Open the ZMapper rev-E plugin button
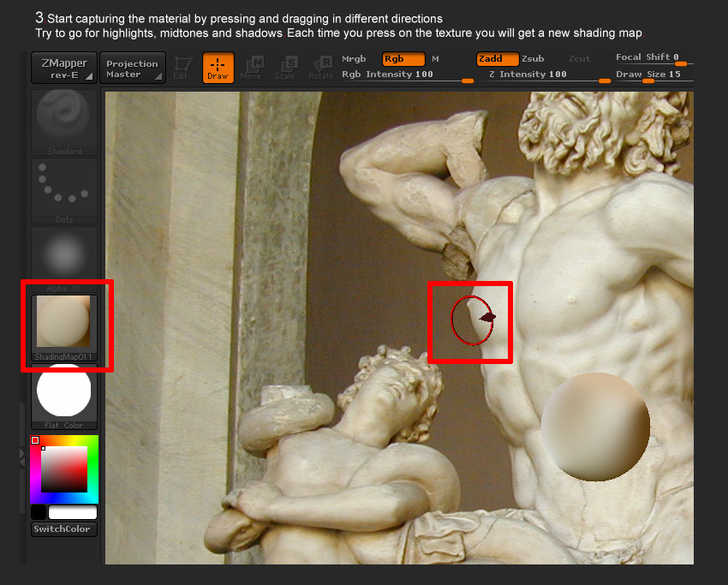The height and width of the screenshot is (585, 728). [x=64, y=69]
